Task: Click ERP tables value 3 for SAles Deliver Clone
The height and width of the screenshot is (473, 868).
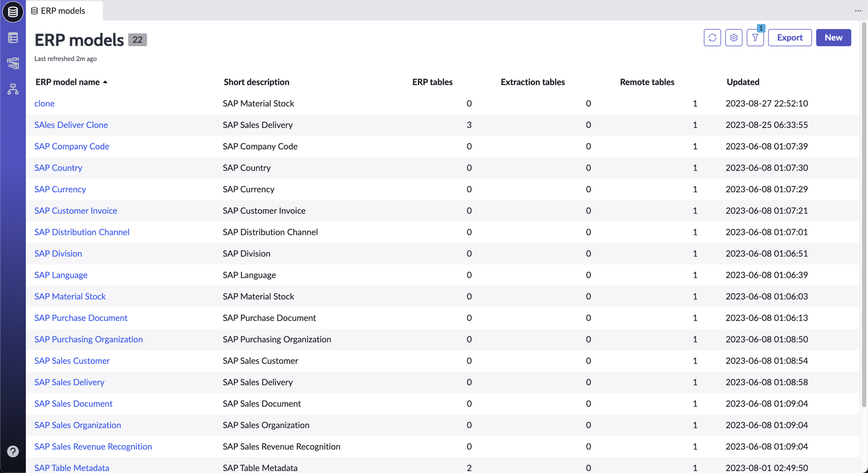Action: (x=469, y=125)
